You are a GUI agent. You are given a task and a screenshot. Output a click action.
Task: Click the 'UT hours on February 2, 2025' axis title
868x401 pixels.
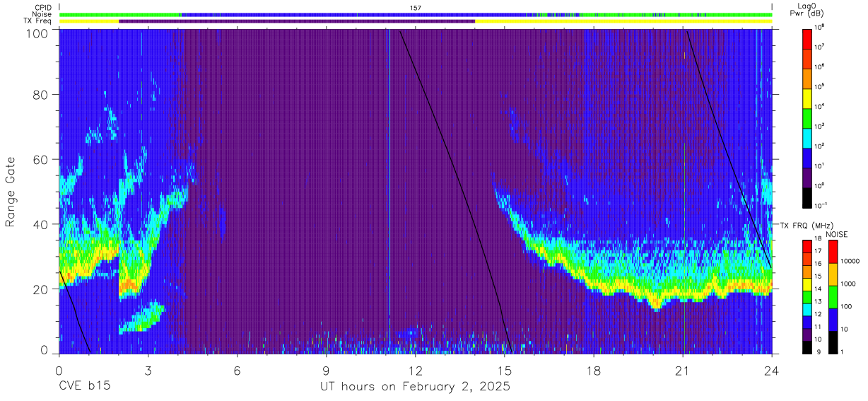[x=416, y=387]
